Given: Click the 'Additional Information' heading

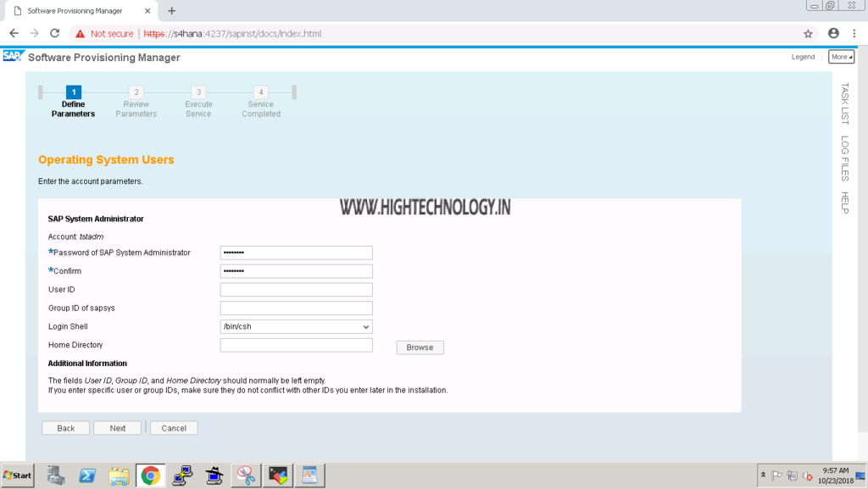Looking at the screenshot, I should pos(87,364).
